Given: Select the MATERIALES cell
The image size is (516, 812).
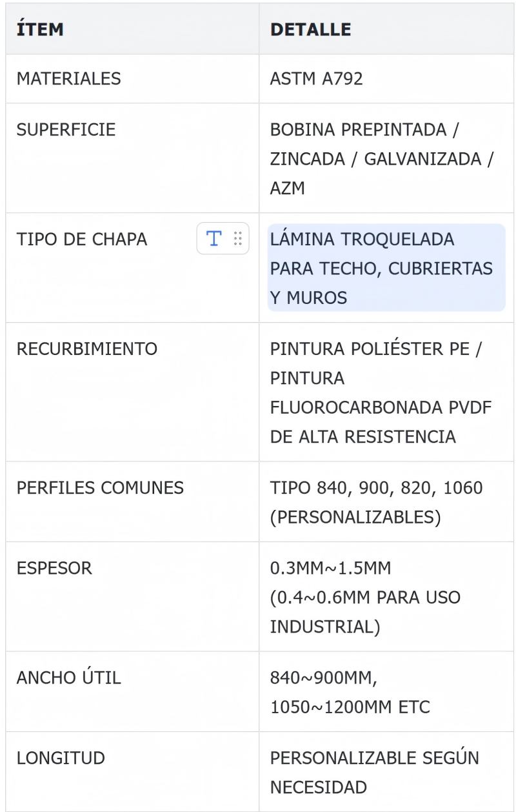Looking at the screenshot, I should coord(68,79).
